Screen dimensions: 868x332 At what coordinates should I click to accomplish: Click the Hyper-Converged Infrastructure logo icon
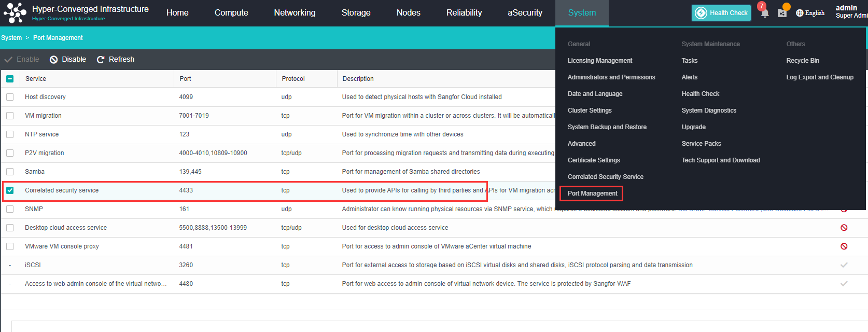[x=15, y=13]
